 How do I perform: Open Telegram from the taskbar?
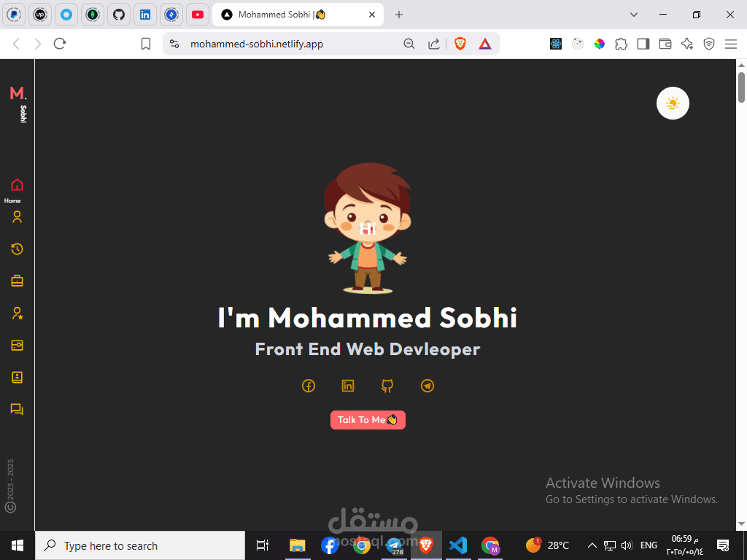tap(394, 545)
